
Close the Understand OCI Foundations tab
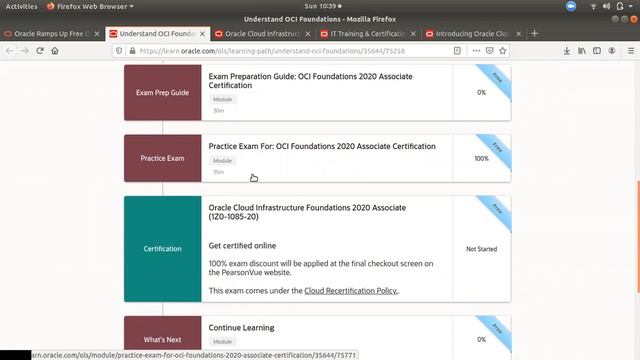[202, 34]
